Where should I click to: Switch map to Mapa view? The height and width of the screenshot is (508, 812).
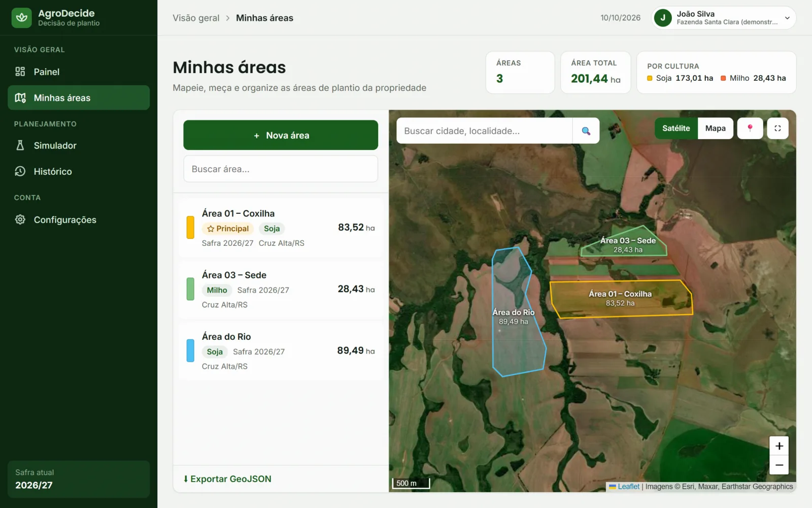[x=716, y=129]
